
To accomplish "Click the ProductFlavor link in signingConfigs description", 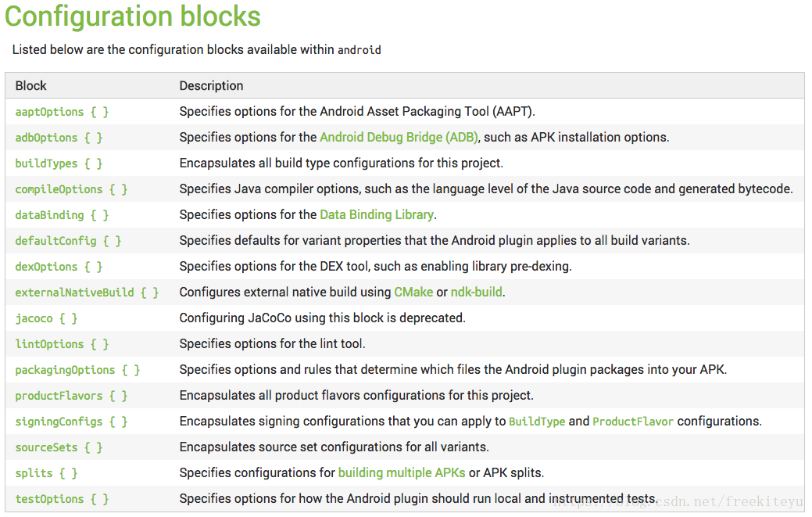I will coord(633,422).
